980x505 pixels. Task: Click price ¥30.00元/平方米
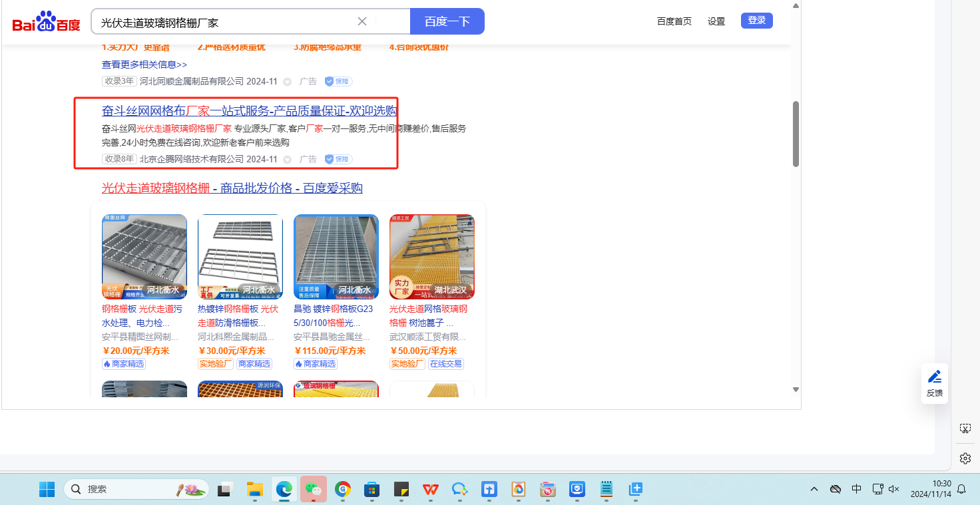pyautogui.click(x=232, y=351)
